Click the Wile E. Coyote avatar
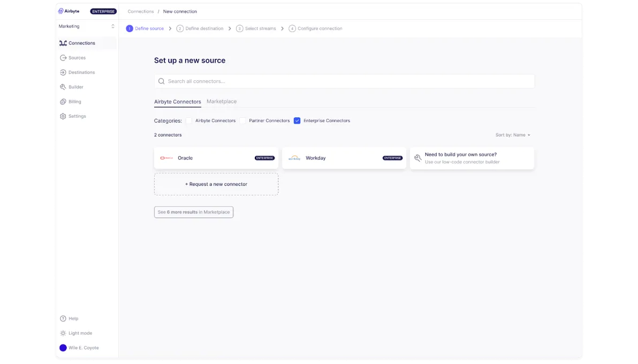 click(63, 348)
